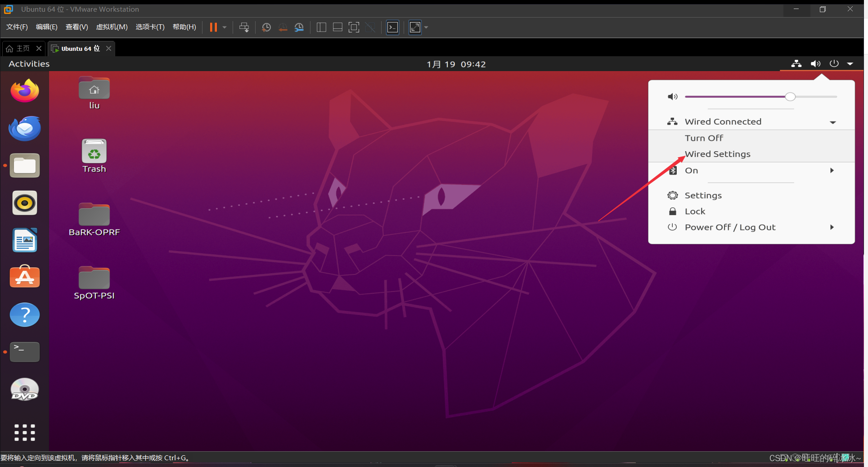Image resolution: width=868 pixels, height=467 pixels.
Task: Click the power icon in top bar
Action: coord(834,63)
